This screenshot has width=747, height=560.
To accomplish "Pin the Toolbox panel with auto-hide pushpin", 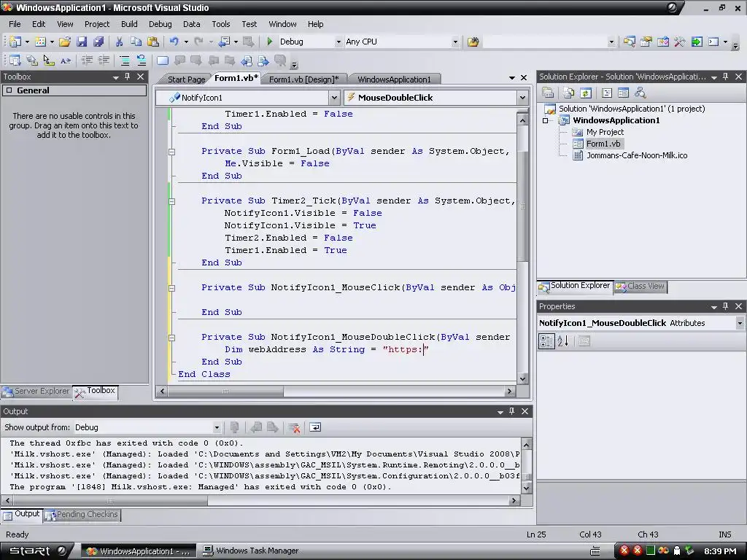I will 127,77.
